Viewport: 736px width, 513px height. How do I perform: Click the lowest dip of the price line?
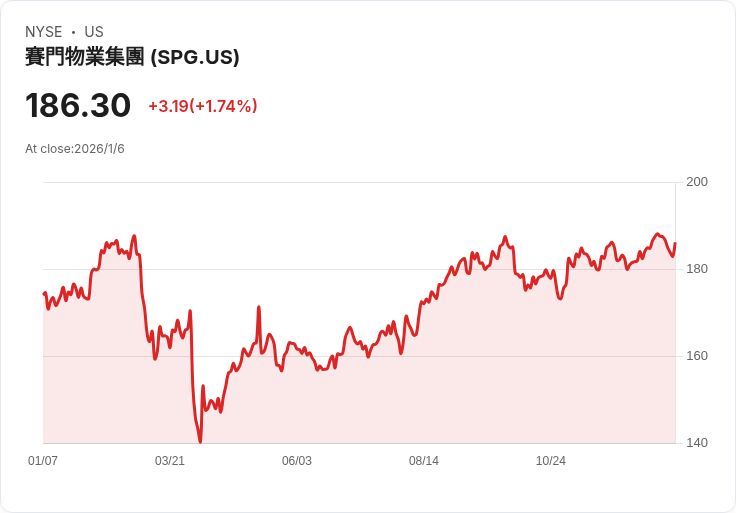coord(200,440)
